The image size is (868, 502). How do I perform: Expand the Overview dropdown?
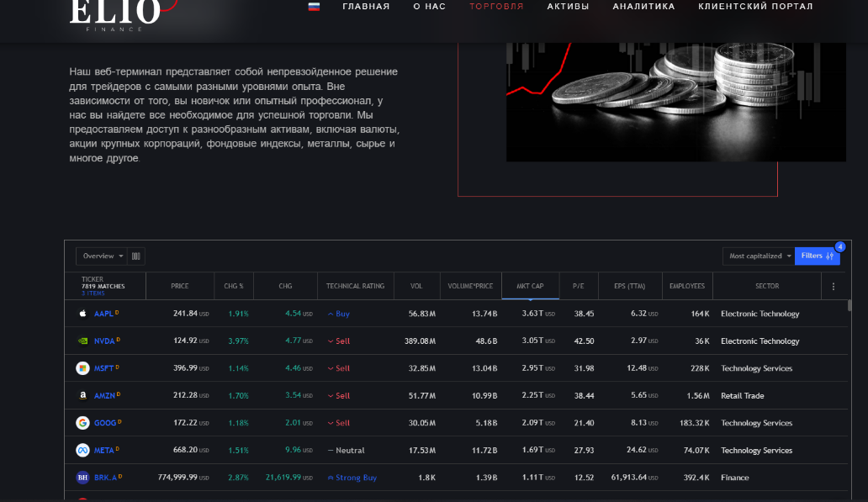pyautogui.click(x=103, y=256)
